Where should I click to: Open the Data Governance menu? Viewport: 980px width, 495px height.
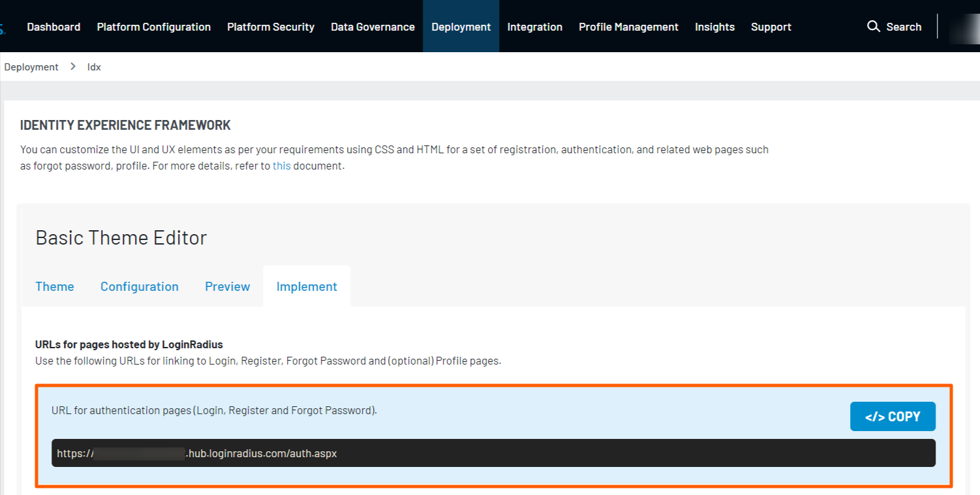point(373,27)
